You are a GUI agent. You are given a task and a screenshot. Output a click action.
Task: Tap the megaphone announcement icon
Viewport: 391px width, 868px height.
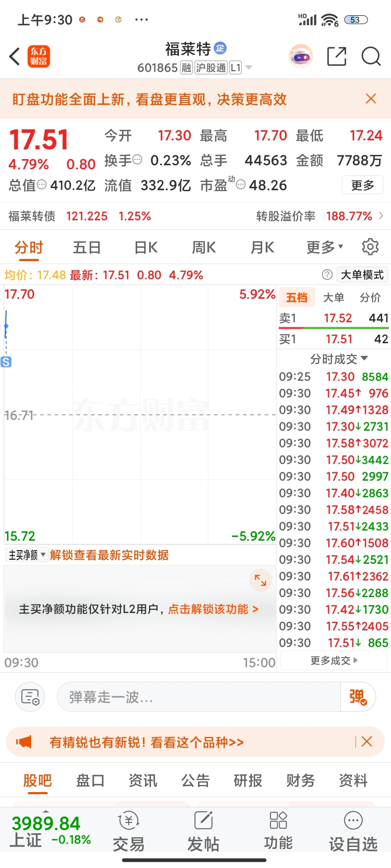tap(24, 742)
